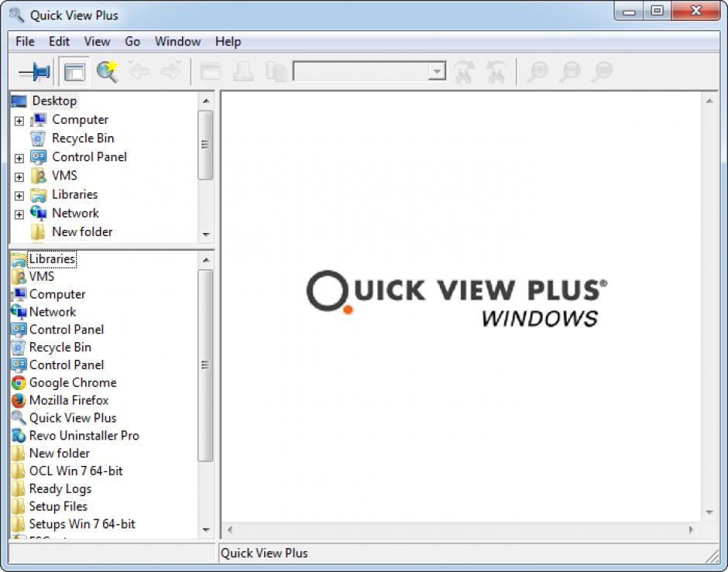Screen dimensions: 728x572
Task: Select Quick View Plus shortcut in list
Action: tap(73, 418)
